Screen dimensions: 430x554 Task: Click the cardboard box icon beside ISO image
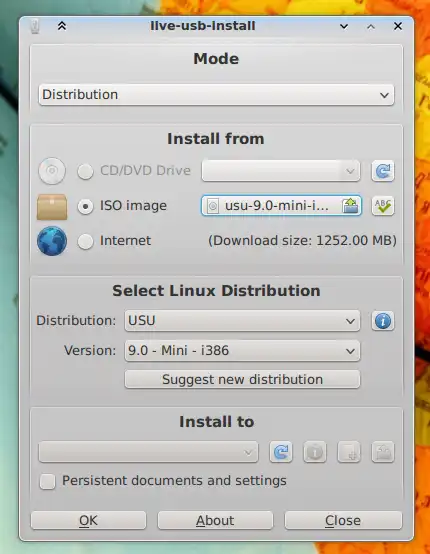pyautogui.click(x=52, y=206)
